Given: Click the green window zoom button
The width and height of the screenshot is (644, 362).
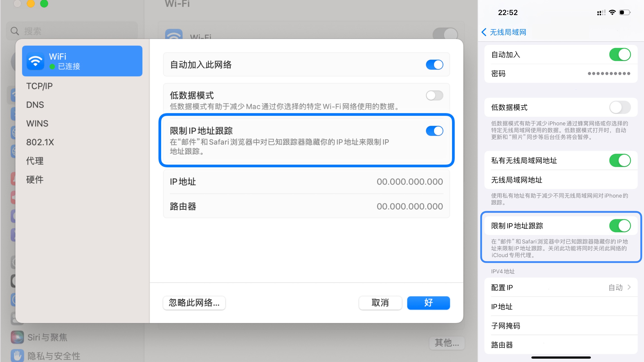Looking at the screenshot, I should tap(44, 3).
